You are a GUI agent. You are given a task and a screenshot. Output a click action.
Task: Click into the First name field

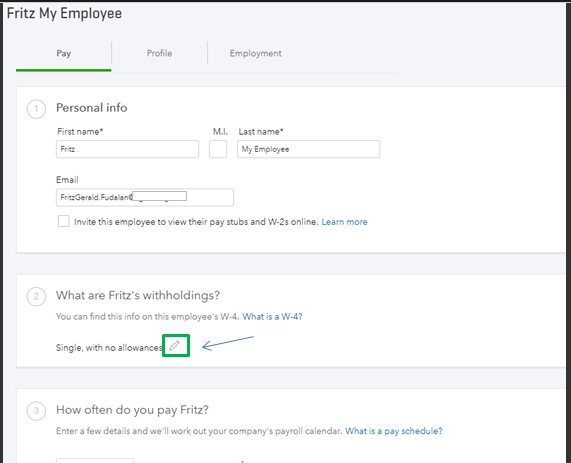127,149
